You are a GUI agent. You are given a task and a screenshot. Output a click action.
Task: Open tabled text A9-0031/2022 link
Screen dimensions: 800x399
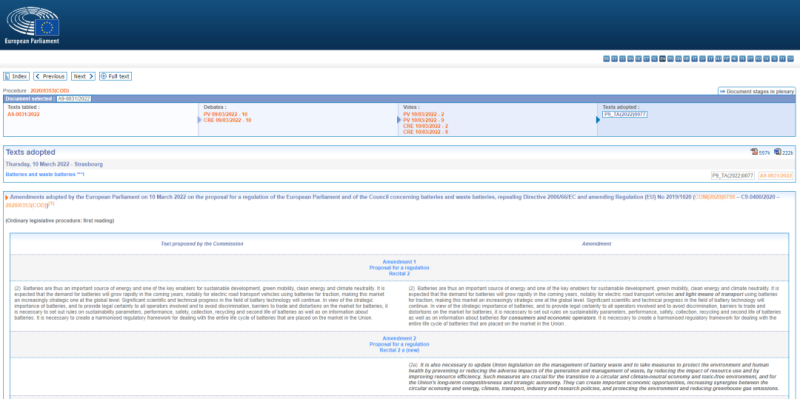point(23,114)
